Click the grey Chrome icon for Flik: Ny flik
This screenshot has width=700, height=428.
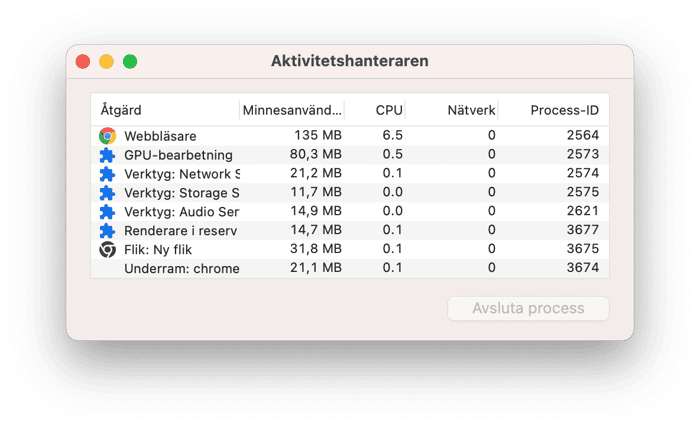107,249
